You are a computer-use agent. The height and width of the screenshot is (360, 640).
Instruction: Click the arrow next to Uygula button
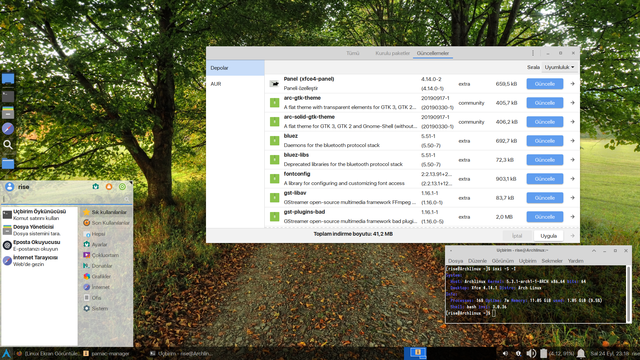(572, 236)
